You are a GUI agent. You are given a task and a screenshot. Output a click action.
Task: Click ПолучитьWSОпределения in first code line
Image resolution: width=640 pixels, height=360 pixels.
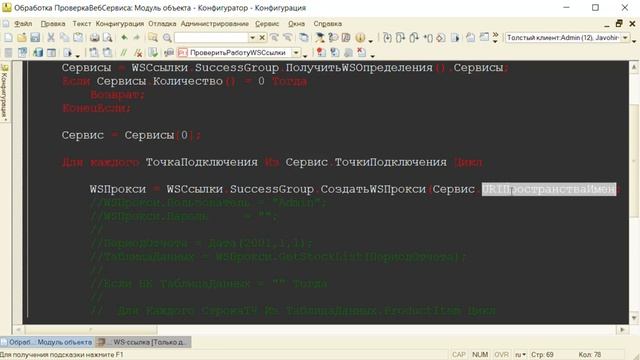click(359, 68)
